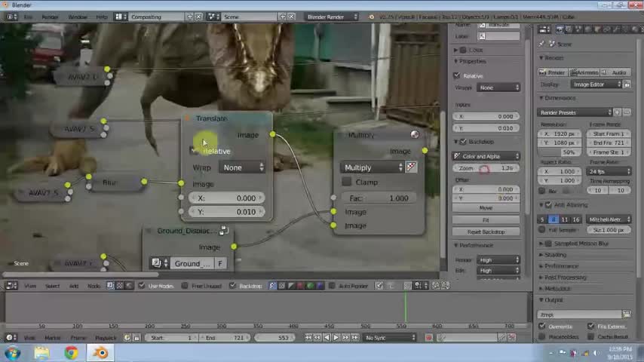Screen dimensions: 644x362
Task: Open the node editor View menu
Action: point(30,286)
